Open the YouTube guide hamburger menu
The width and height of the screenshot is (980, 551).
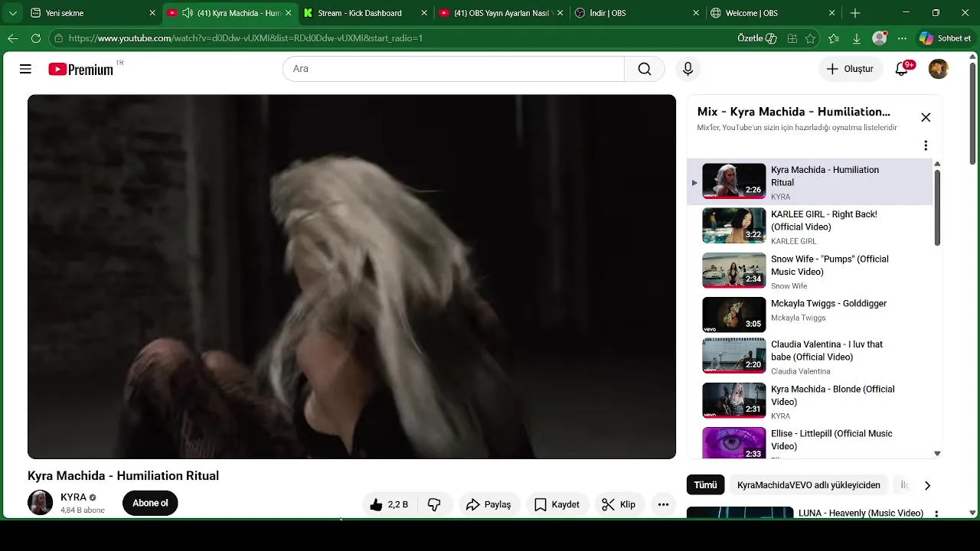tap(25, 69)
